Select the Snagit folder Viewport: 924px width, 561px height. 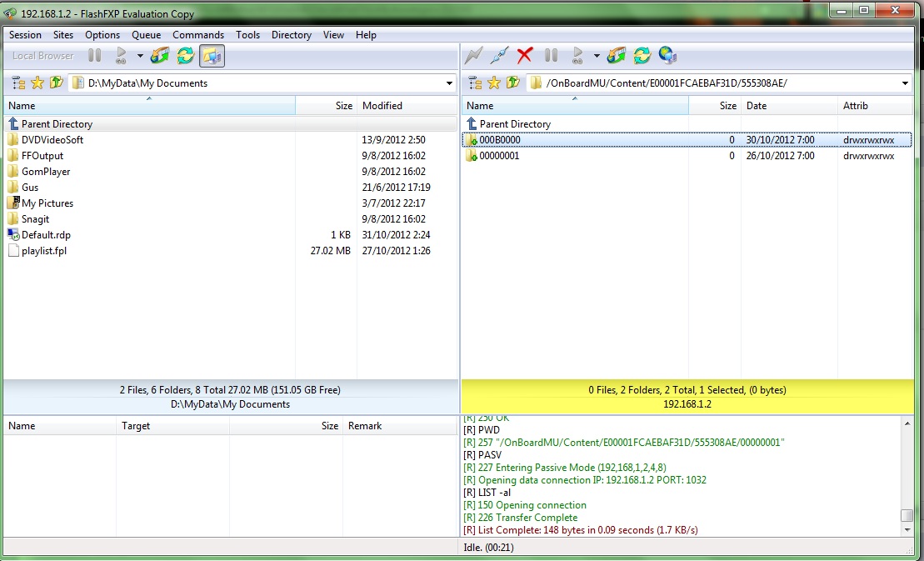[231, 219]
